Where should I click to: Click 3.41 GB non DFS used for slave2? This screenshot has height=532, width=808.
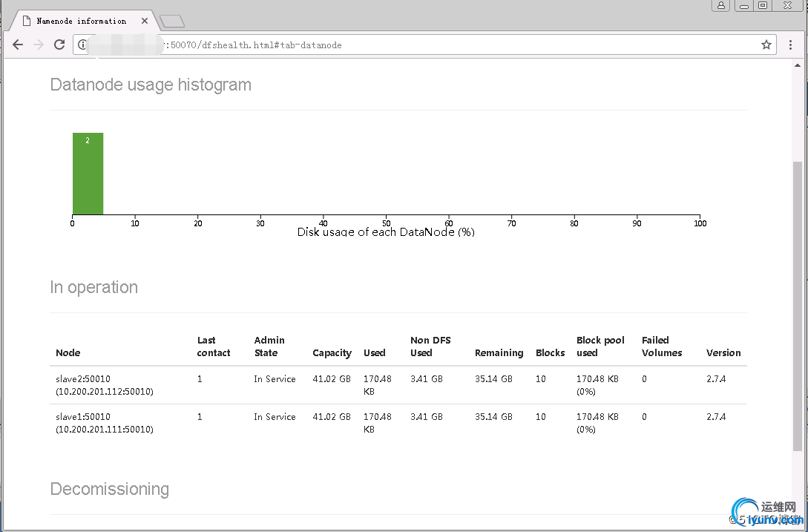(426, 379)
